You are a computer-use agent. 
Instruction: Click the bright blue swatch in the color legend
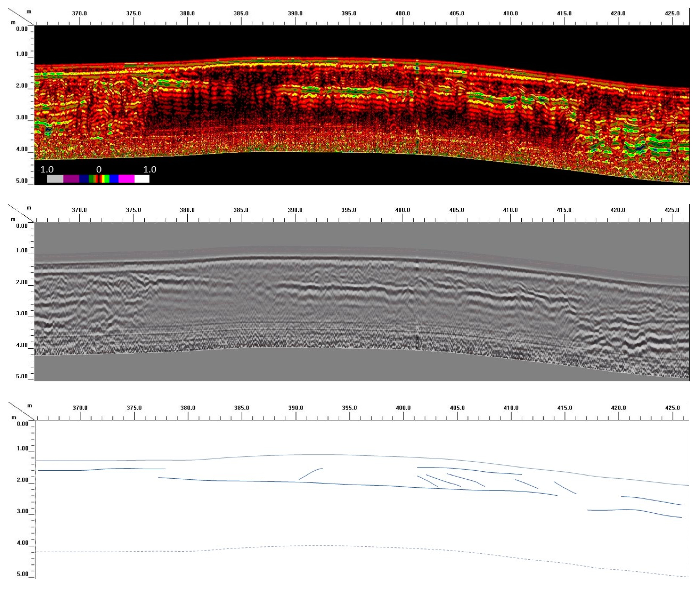[114, 179]
